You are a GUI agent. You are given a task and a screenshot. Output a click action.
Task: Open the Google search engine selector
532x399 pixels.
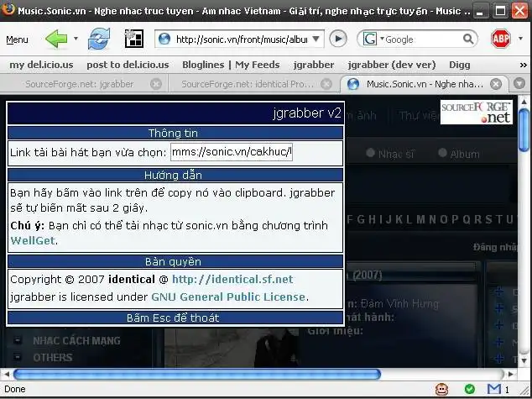tap(373, 39)
